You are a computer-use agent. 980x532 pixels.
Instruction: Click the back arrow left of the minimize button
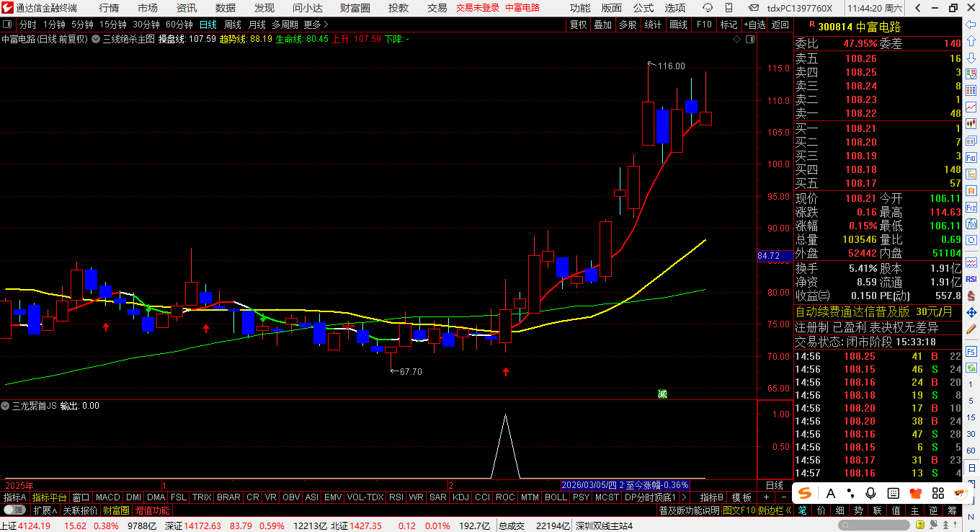919,8
